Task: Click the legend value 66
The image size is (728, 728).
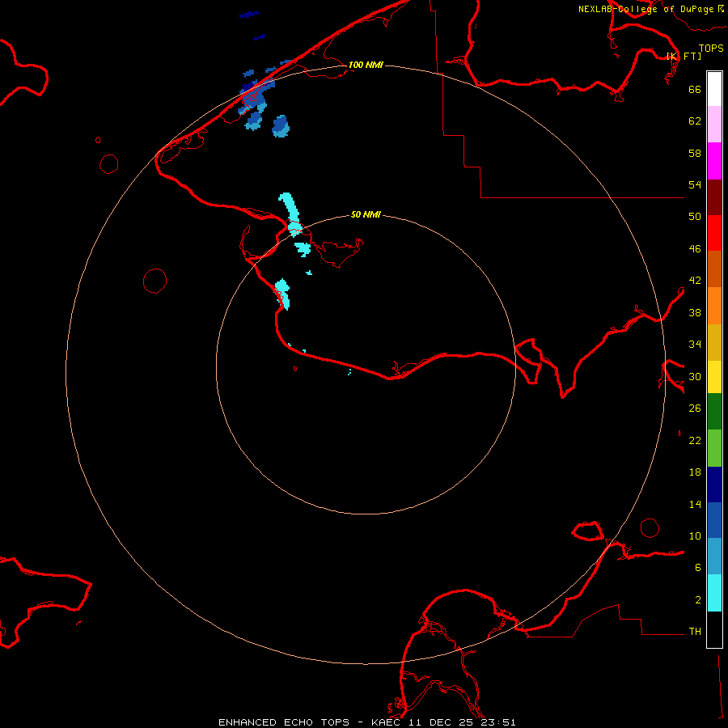Action: click(x=695, y=90)
